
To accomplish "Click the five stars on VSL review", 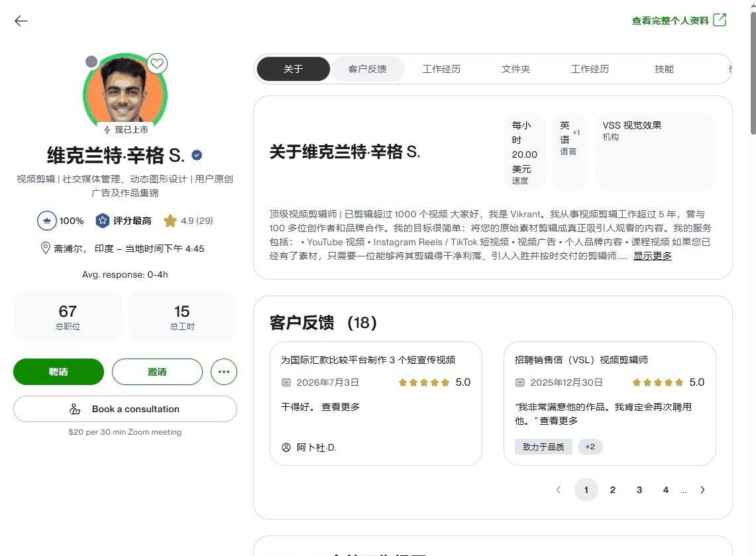I will pos(658,382).
